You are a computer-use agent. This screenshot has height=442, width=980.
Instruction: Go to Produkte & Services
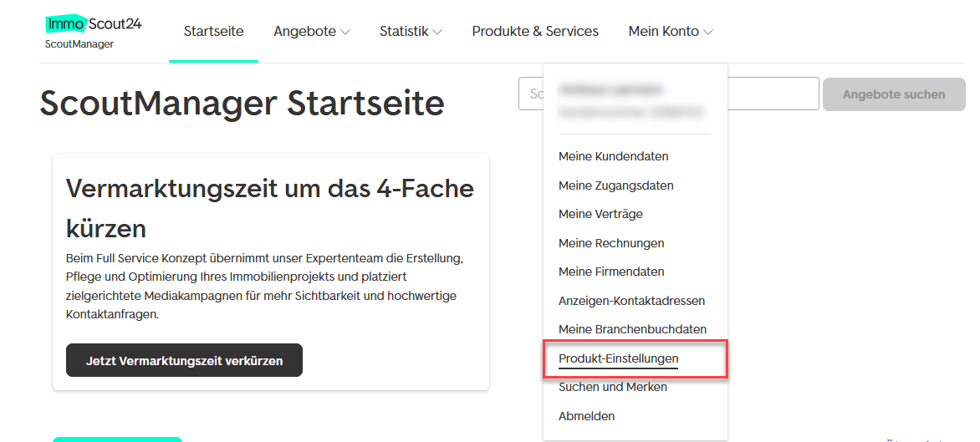click(x=535, y=32)
